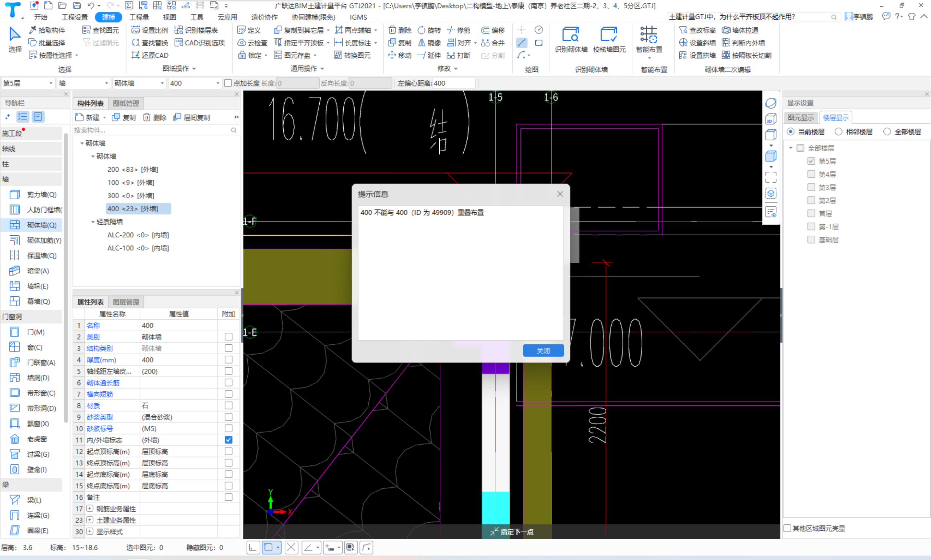931x560 pixels.
Task: Click the 识别砌体墙 icon in ribbon
Action: (571, 39)
